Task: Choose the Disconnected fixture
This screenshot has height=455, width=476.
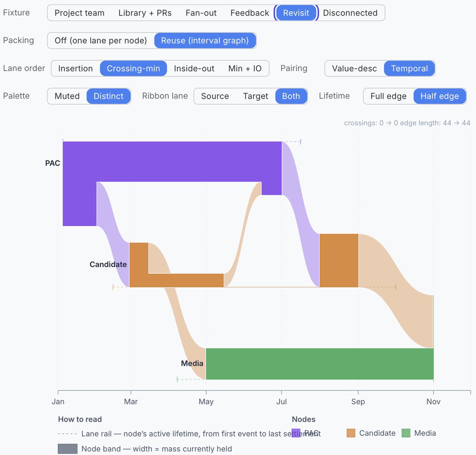Action: 350,13
